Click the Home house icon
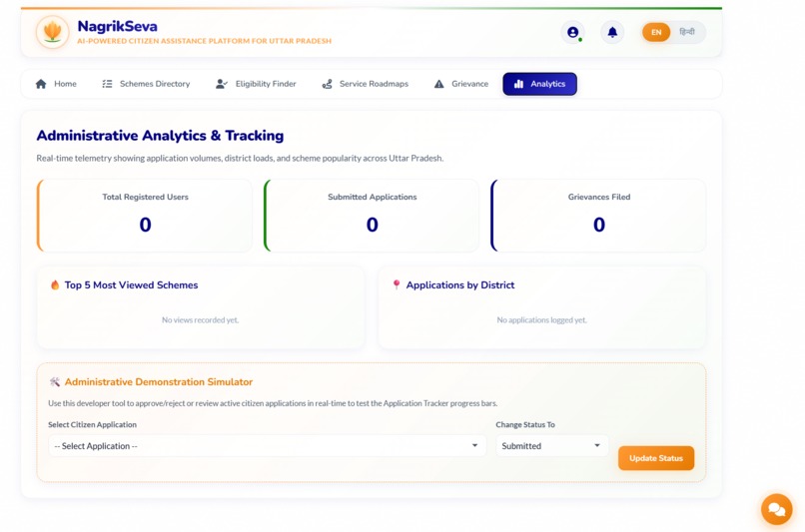The width and height of the screenshot is (805, 532). (x=41, y=84)
